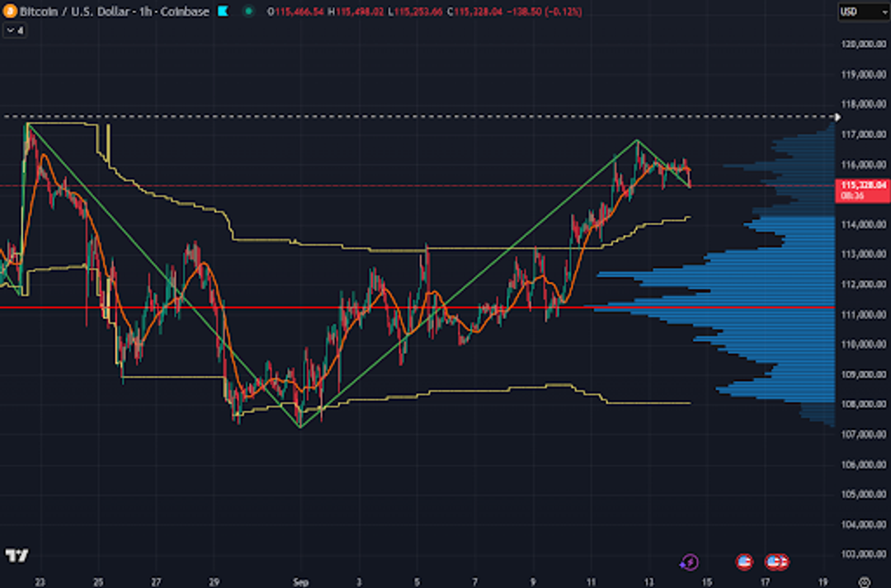891x588 pixels.
Task: Click the Sep label on time axis
Action: pos(300,581)
